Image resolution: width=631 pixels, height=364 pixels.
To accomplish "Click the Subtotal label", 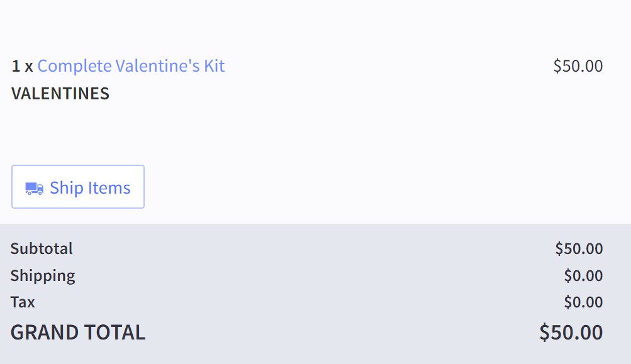I will [x=42, y=248].
